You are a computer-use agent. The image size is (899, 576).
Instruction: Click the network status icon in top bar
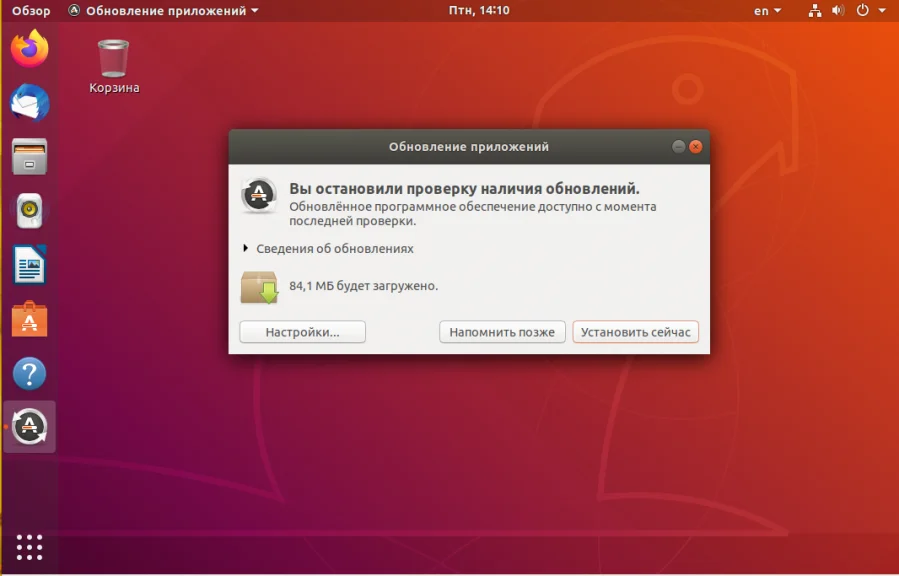[815, 10]
